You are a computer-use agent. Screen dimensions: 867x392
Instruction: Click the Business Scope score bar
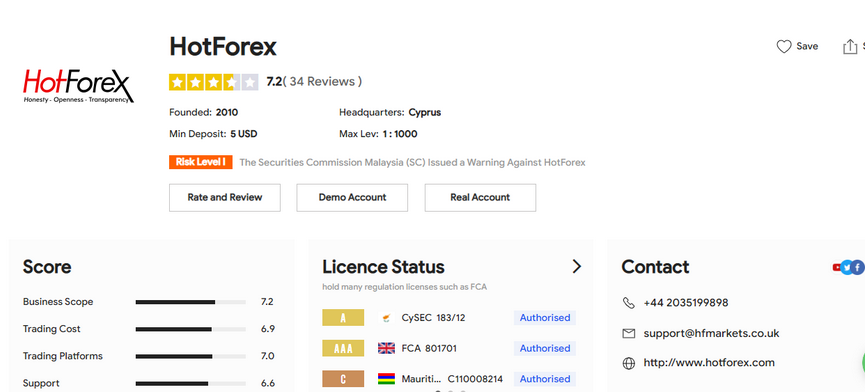(190, 302)
